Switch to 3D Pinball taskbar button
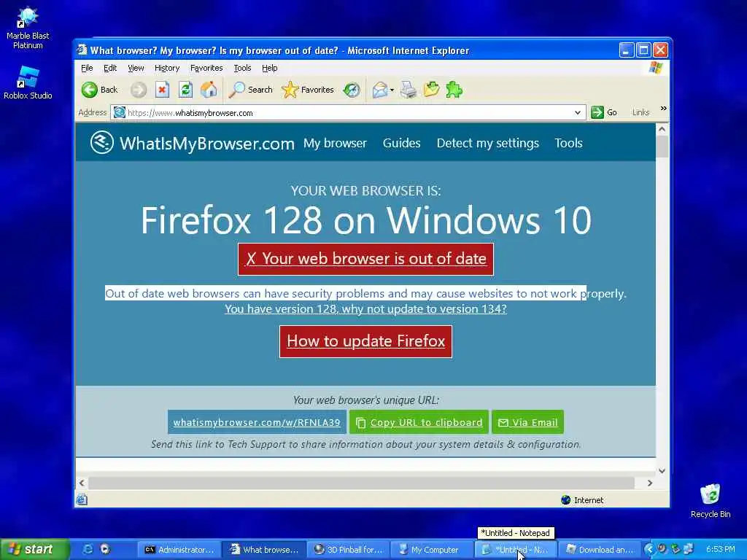The image size is (747, 560). pos(348,550)
